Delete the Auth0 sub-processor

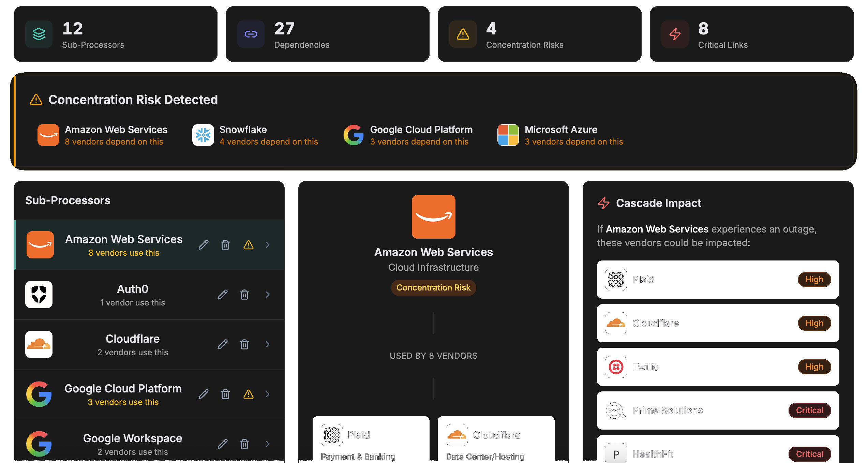244,295
